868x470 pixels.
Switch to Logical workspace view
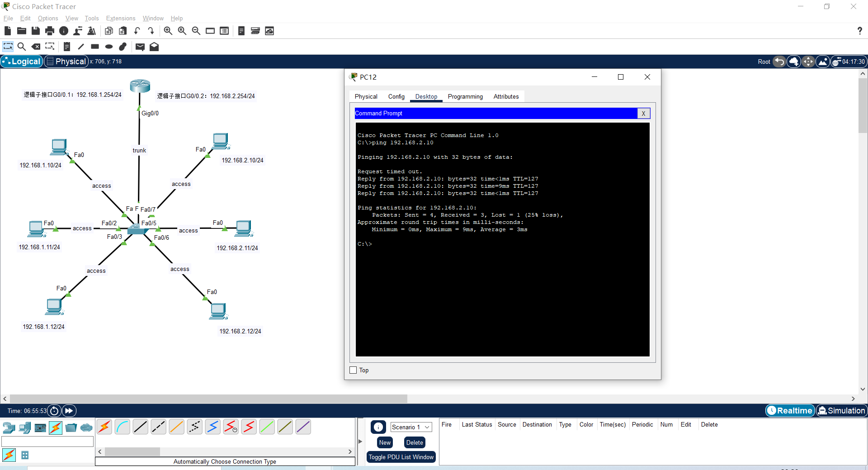(22, 62)
